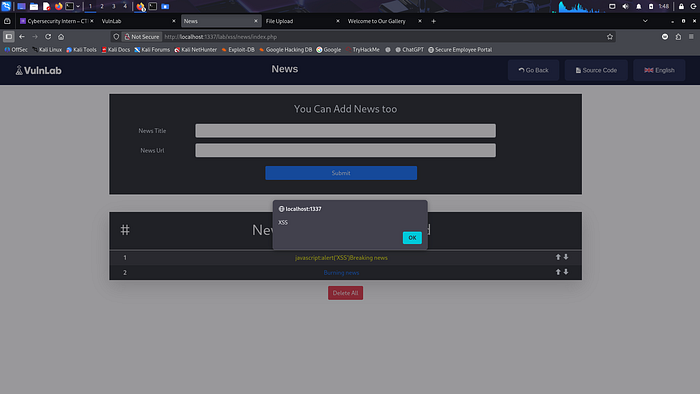Bookmark this page with the star icon
Screen dimensions: 700x394
(x=610, y=37)
